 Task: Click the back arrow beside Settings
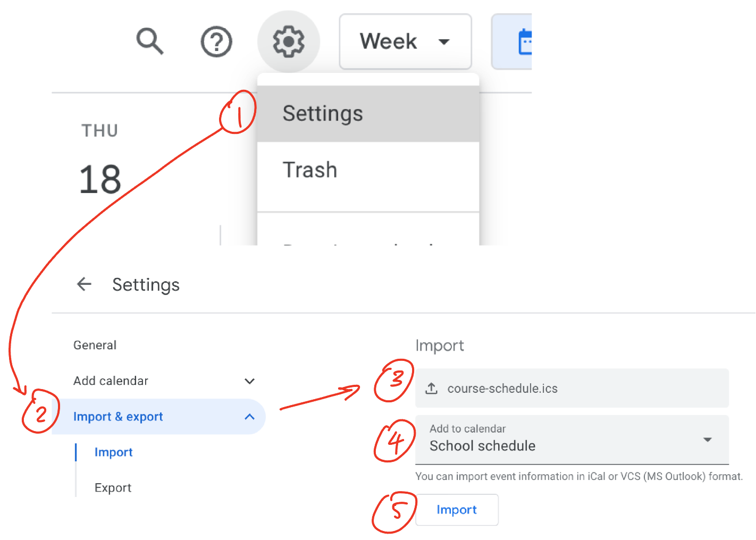tap(84, 284)
